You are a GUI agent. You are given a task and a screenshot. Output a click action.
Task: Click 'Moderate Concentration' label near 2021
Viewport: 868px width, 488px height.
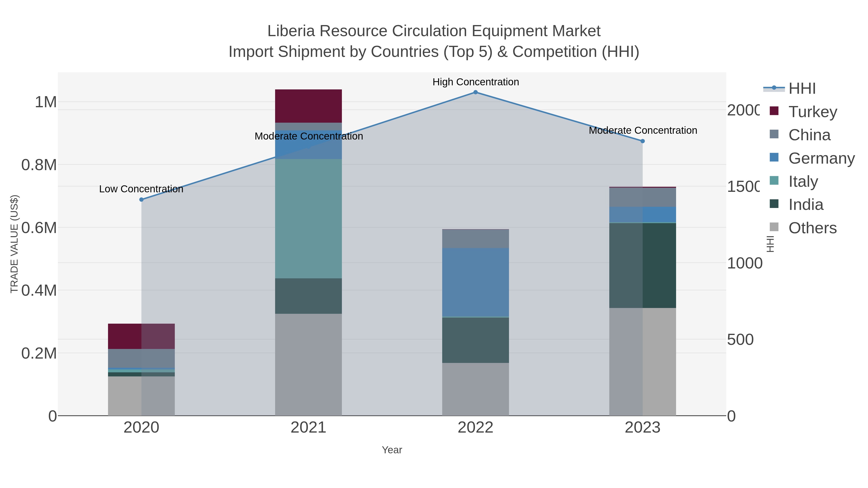coord(309,136)
